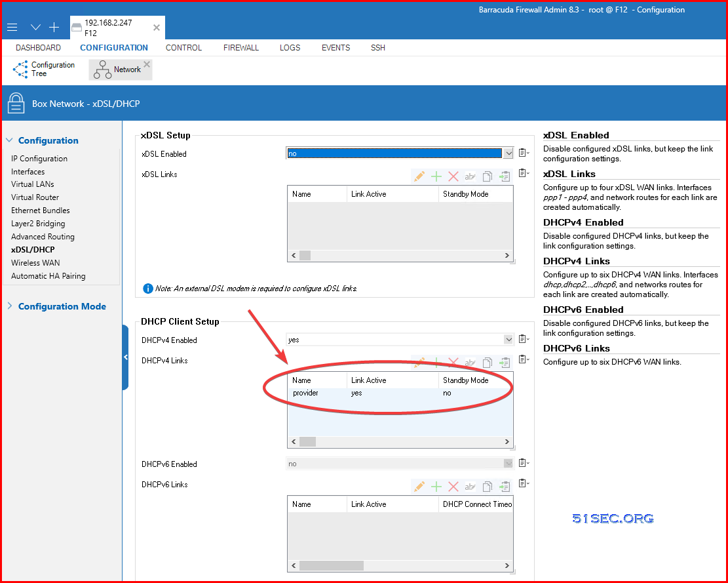Image resolution: width=728 pixels, height=583 pixels.
Task: Open the FIREWALL tab
Action: [x=241, y=47]
